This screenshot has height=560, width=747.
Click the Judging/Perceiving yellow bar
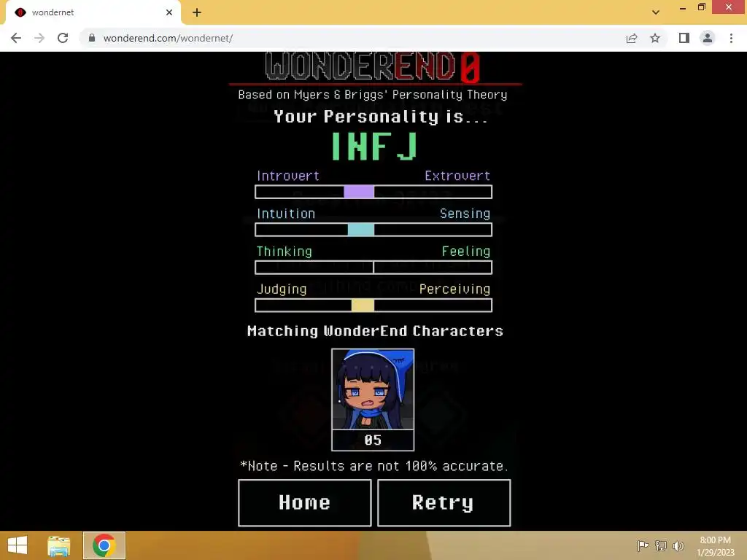[373, 306]
